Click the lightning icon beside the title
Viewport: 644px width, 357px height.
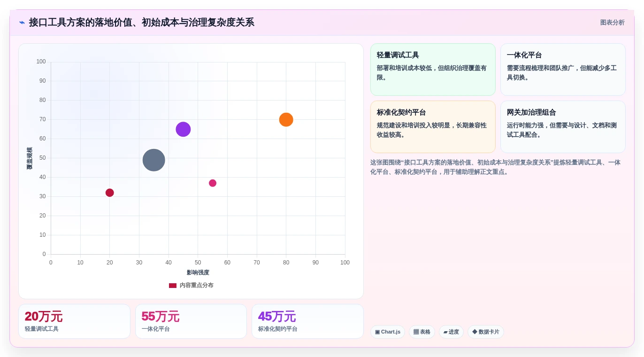click(22, 23)
